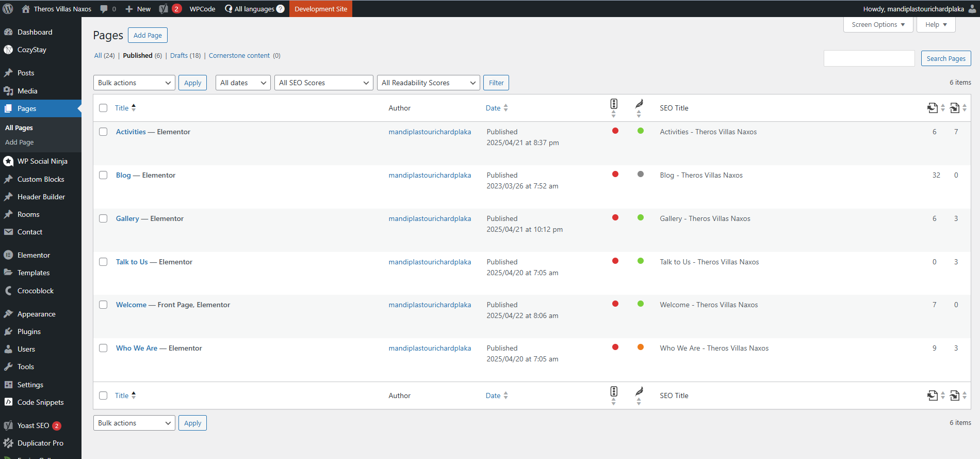
Task: Open the Yoast SEO admin bar icon
Action: point(164,9)
